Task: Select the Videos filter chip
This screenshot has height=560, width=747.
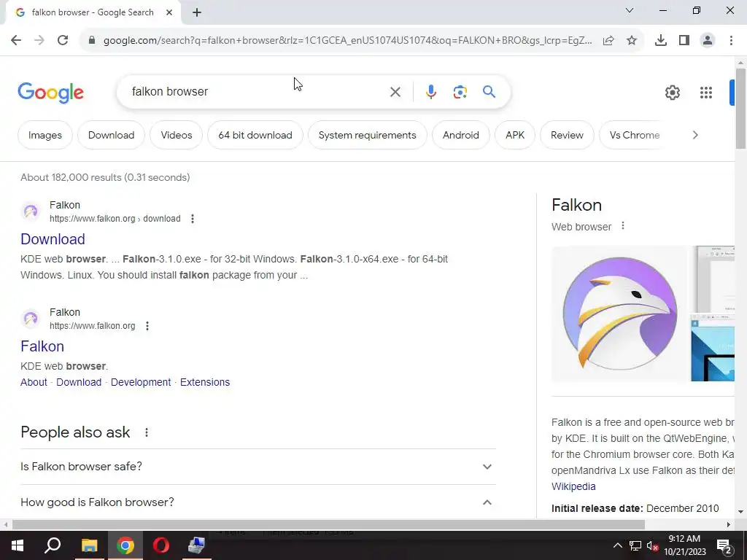Action: pyautogui.click(x=177, y=135)
